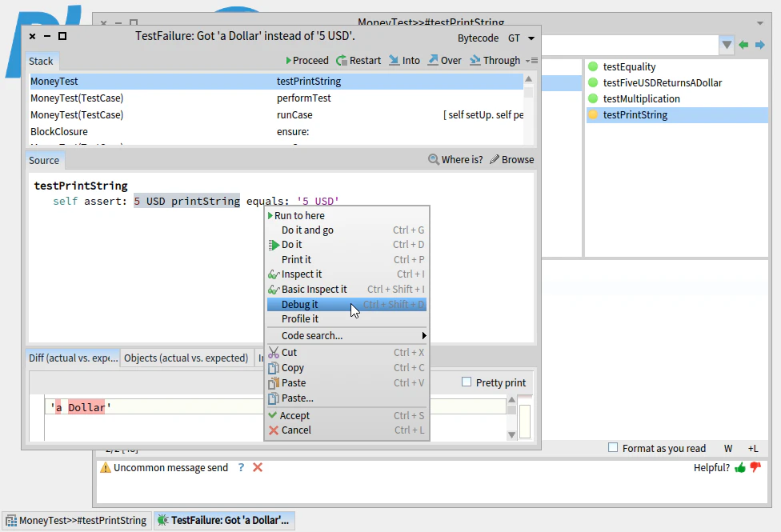Select Run to here menu entry
The image size is (781, 532).
(346, 216)
